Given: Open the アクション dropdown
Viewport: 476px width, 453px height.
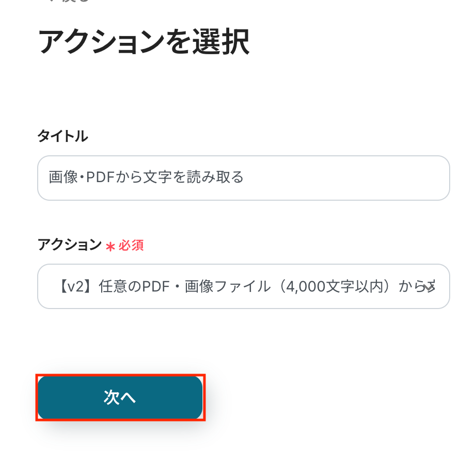Looking at the screenshot, I should click(243, 286).
